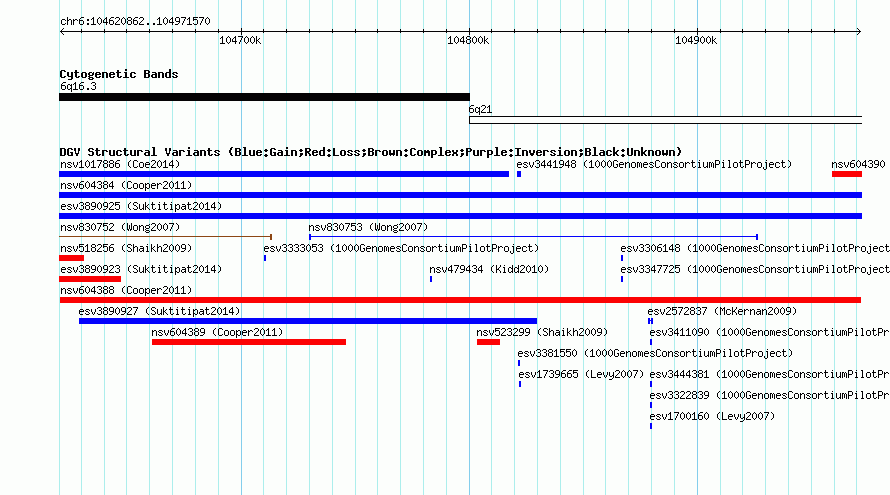The height and width of the screenshot is (495, 890).
Task: Click the blue esv3890927 gain bar
Action: (x=308, y=321)
